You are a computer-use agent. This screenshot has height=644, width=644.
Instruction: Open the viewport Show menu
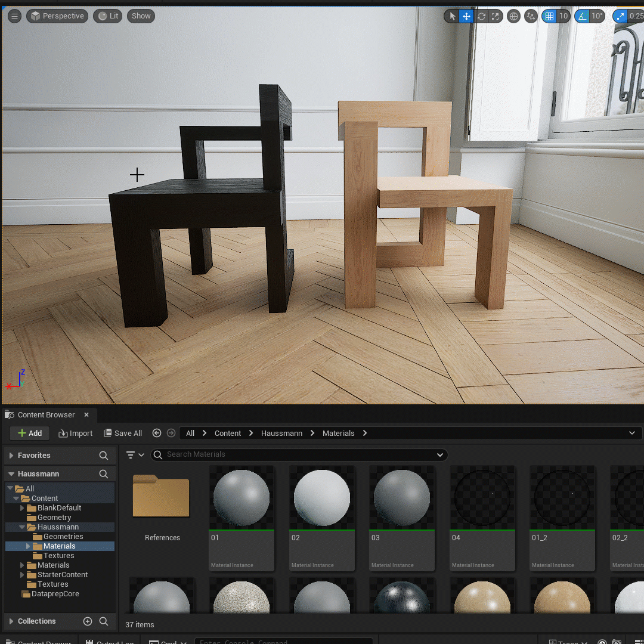tap(141, 16)
